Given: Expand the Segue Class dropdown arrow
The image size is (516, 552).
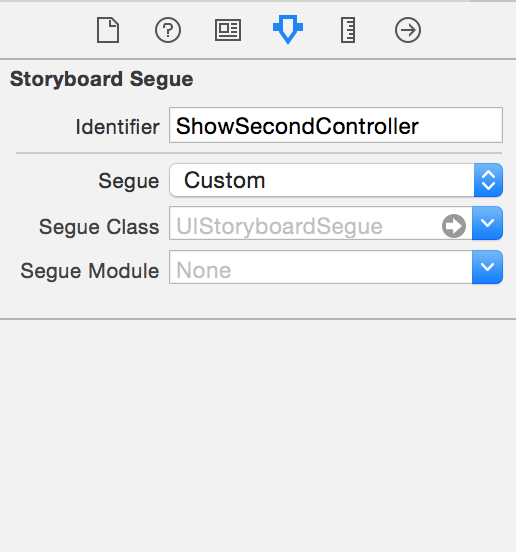Looking at the screenshot, I should [x=487, y=224].
